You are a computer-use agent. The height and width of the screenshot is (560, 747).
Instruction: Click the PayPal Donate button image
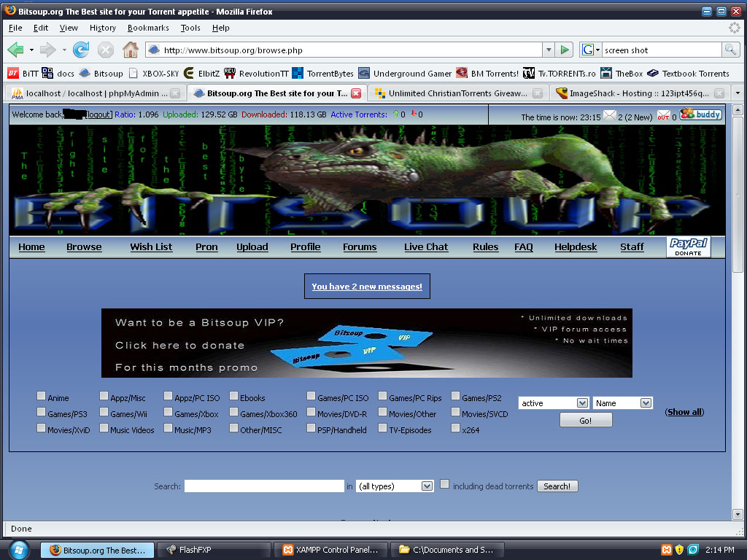(x=689, y=246)
